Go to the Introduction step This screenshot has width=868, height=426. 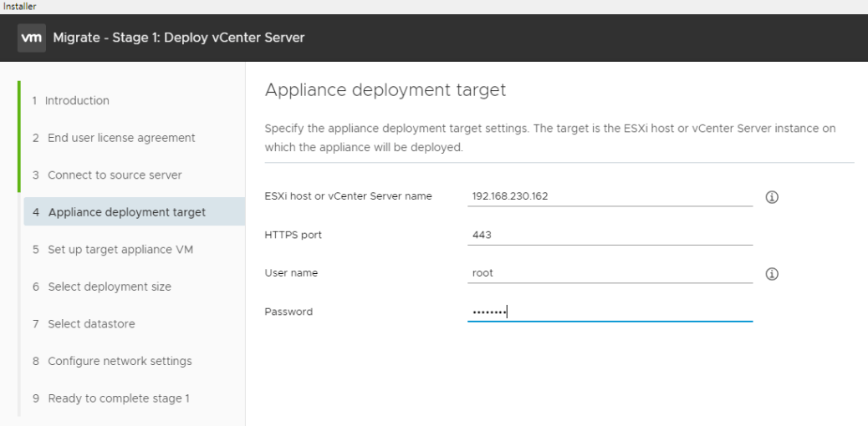click(x=77, y=100)
